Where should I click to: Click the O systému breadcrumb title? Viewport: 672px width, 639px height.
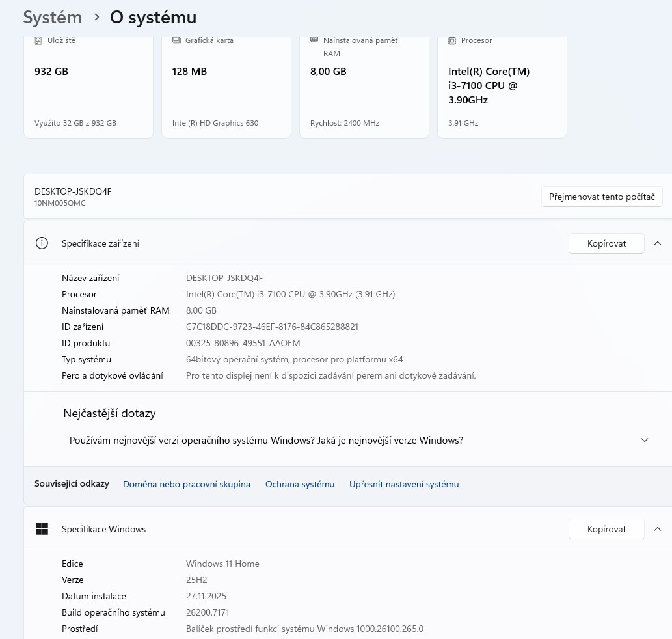click(x=153, y=18)
